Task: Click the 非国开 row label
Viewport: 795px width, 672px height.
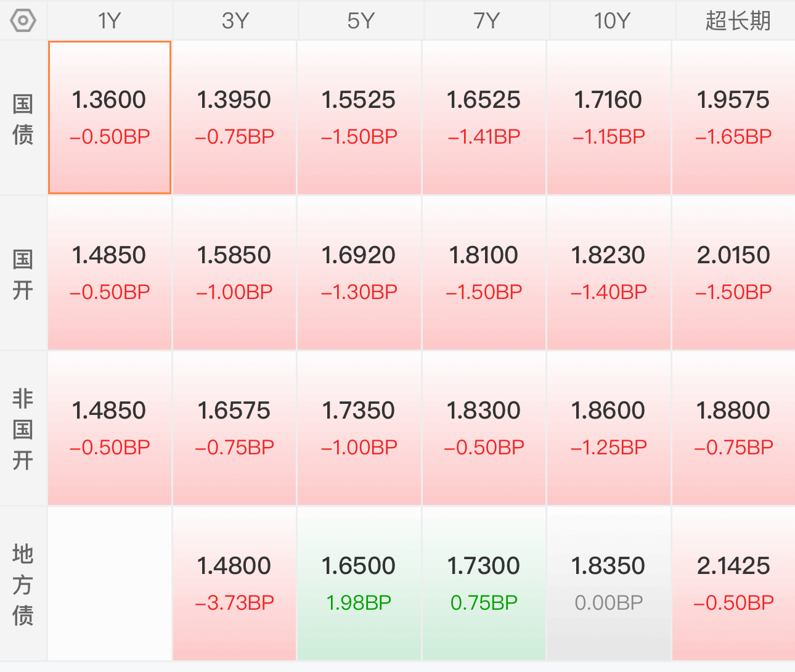Action: pyautogui.click(x=23, y=429)
